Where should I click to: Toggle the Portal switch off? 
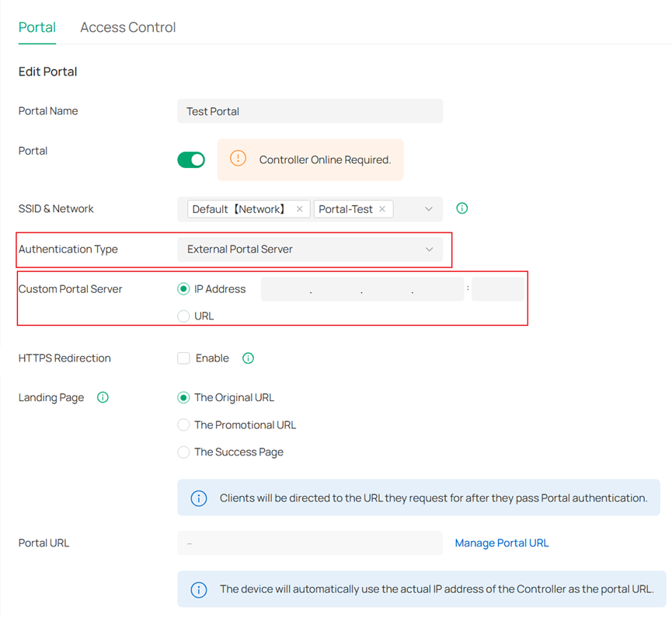click(191, 159)
